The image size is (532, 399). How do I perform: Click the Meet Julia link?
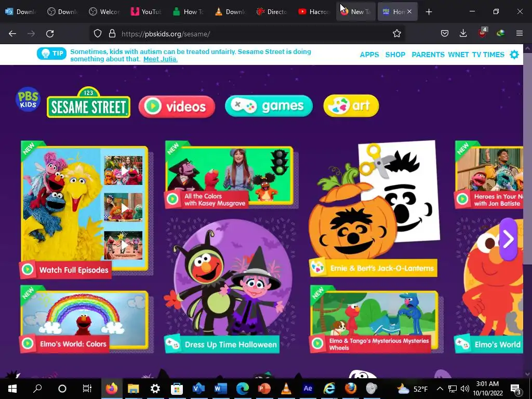161,59
